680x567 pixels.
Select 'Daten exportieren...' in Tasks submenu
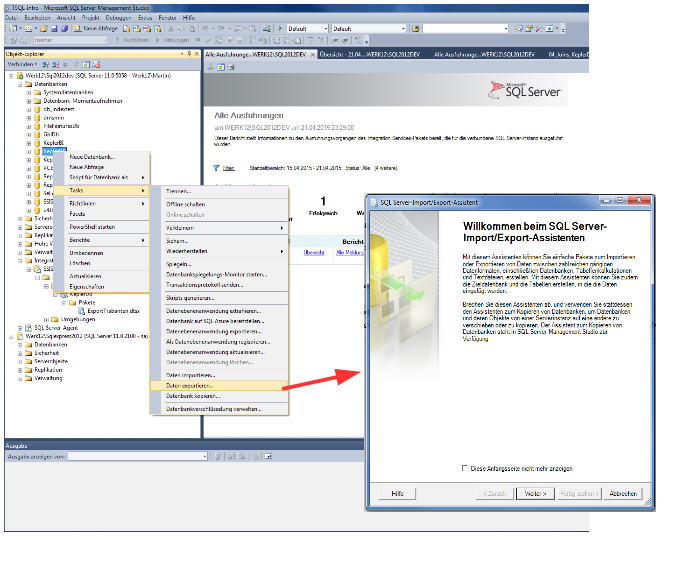[219, 386]
